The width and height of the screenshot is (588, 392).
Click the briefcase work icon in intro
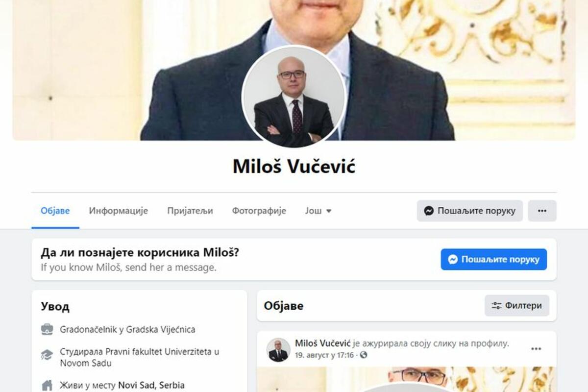point(47,329)
